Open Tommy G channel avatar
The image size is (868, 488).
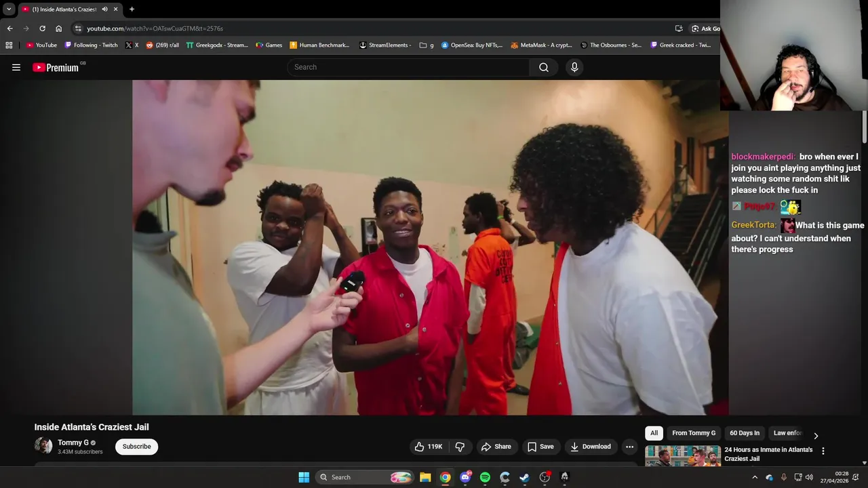click(x=43, y=445)
